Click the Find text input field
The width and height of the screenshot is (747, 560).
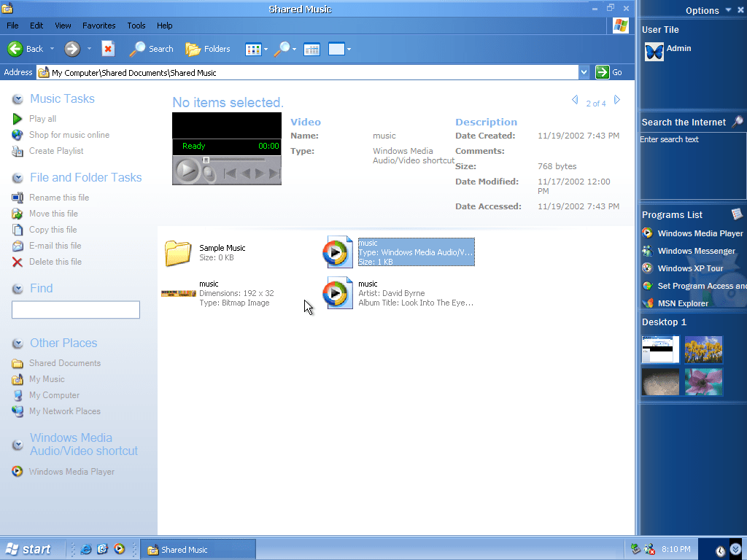[76, 310]
